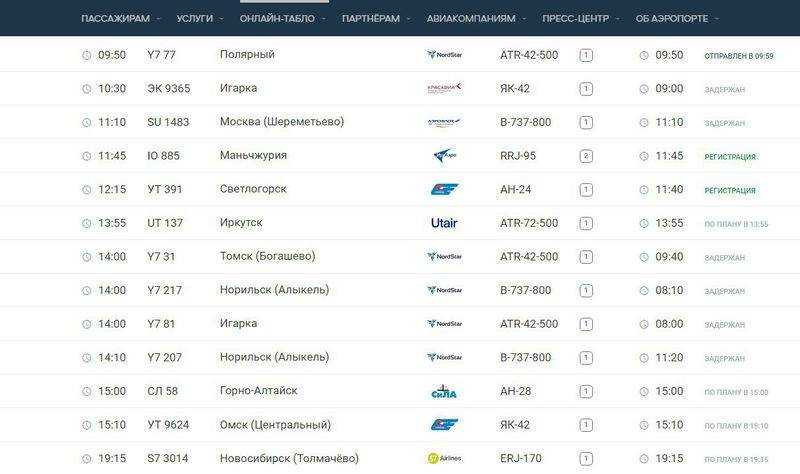This screenshot has height=474, width=800.
Task: Click the UTair logo for Омск (Центральный) flight
Action: (444, 425)
